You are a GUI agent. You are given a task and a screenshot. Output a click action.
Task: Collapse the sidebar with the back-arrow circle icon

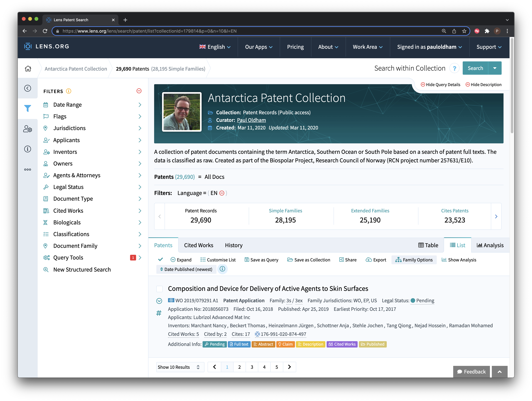click(28, 88)
